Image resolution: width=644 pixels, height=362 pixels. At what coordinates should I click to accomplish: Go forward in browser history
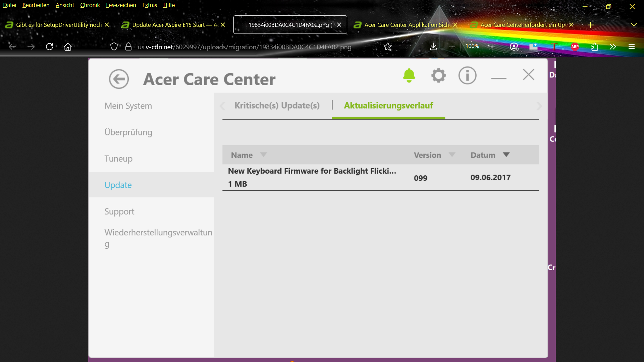pyautogui.click(x=31, y=47)
